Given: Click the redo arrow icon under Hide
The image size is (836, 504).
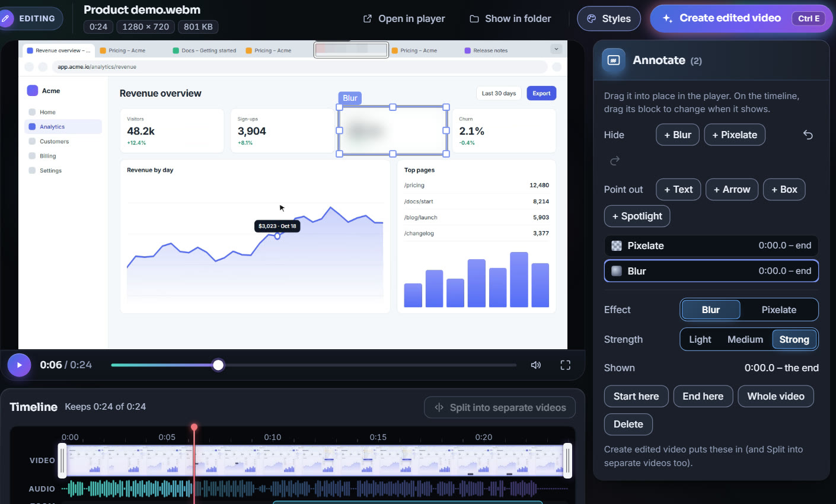Looking at the screenshot, I should (x=615, y=161).
